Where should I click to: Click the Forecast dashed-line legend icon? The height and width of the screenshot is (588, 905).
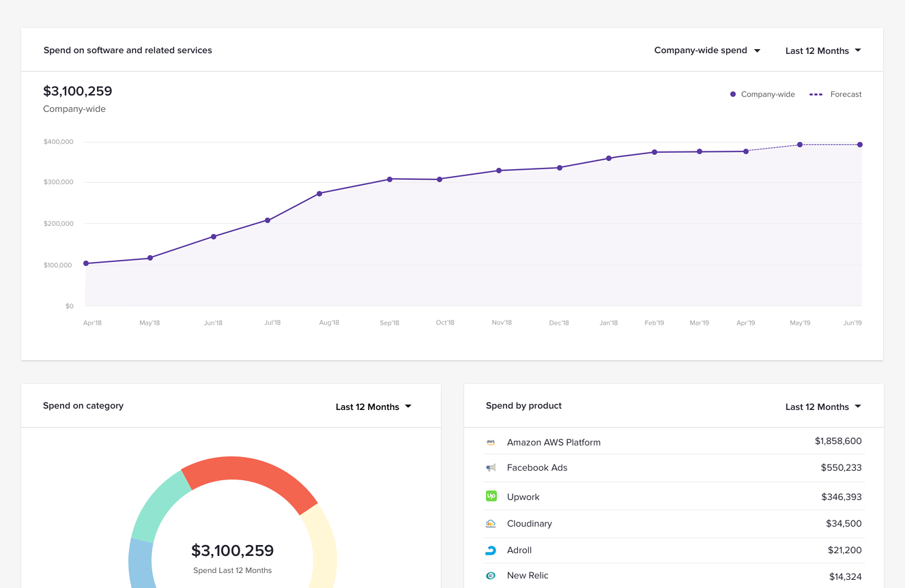pos(816,94)
